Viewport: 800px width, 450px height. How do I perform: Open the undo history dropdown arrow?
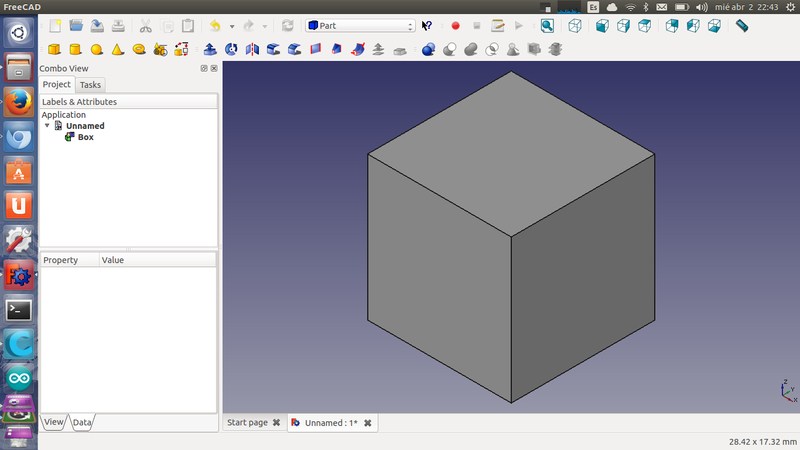[232, 26]
